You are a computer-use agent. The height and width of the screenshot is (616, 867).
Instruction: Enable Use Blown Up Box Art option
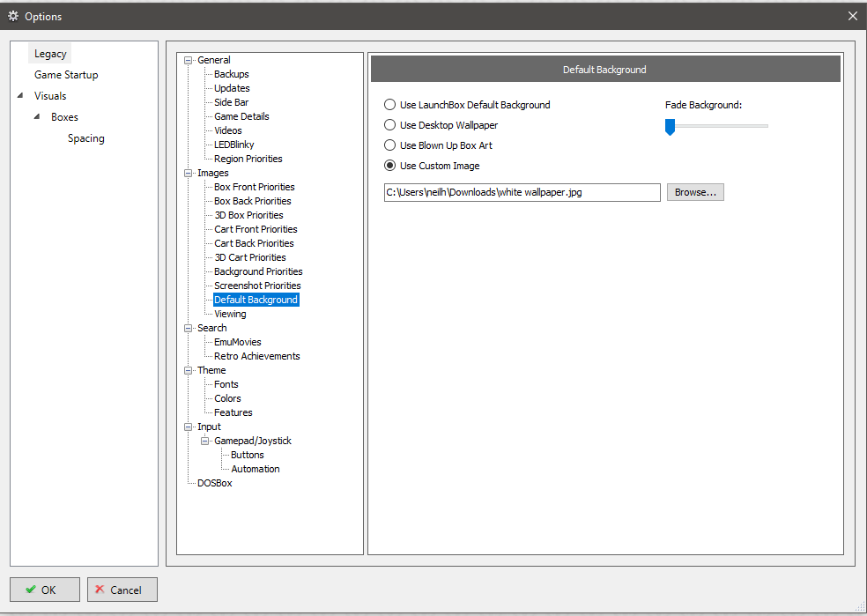click(390, 145)
